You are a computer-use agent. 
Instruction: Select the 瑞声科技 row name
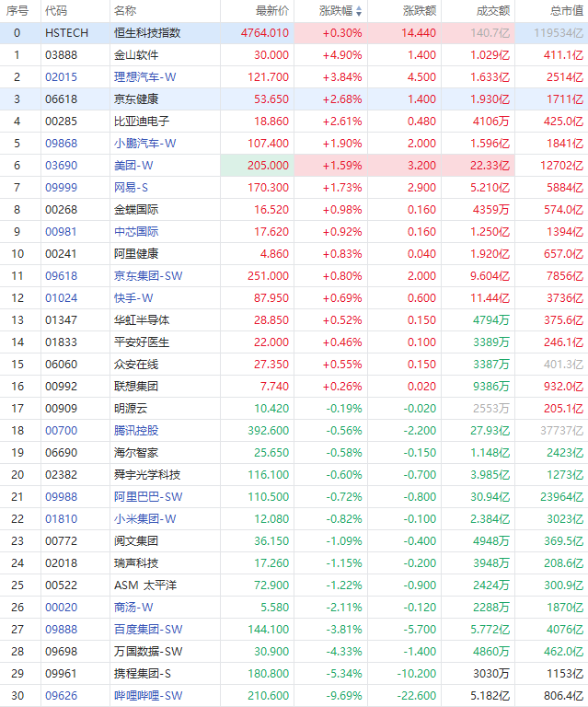(136, 563)
